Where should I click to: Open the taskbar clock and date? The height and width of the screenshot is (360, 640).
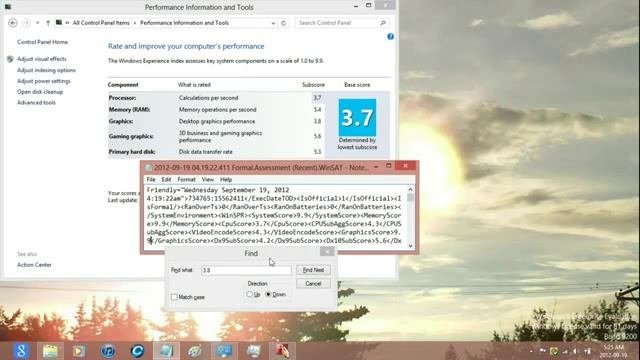pos(613,351)
